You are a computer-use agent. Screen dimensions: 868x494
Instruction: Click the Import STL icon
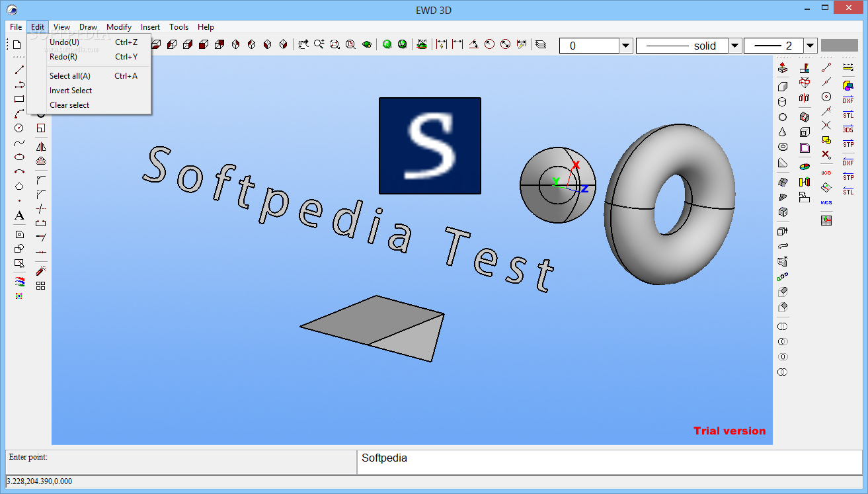coord(848,191)
